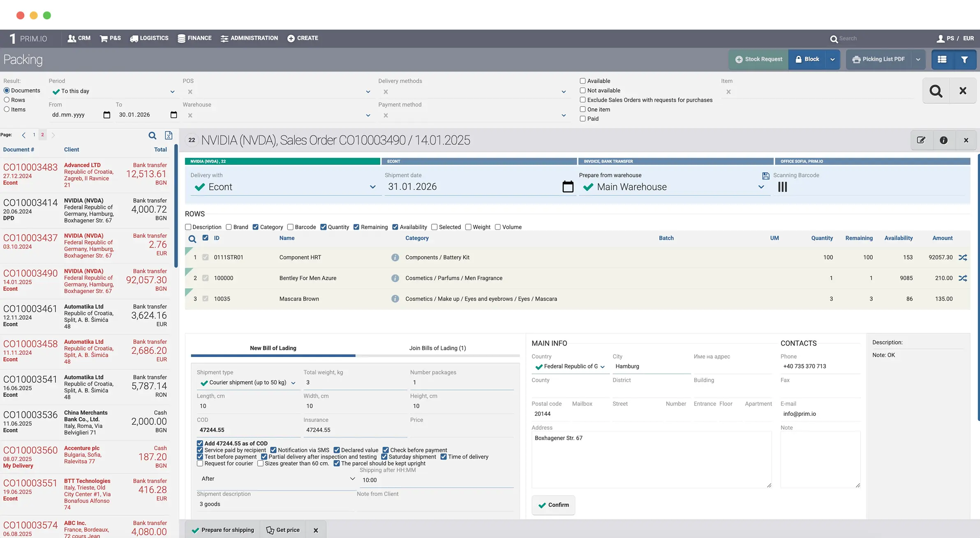
Task: Select the Rows result radio button
Action: pos(7,100)
